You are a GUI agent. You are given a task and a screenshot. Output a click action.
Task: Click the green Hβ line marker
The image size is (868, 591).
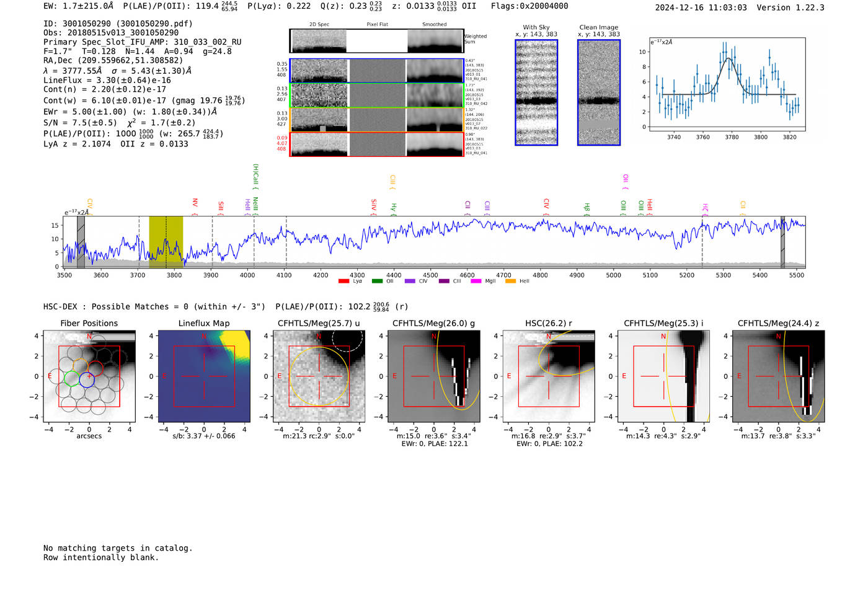[x=587, y=209]
